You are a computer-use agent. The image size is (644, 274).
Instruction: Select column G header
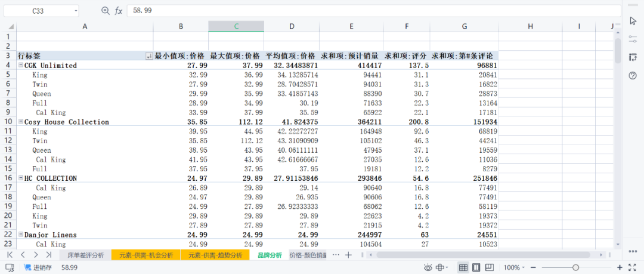464,26
